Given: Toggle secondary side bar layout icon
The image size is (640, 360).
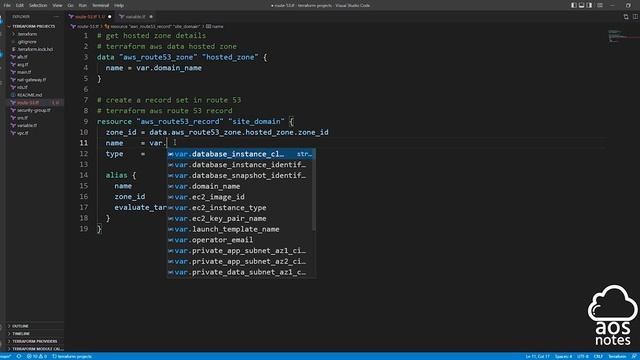Looking at the screenshot, I should click(x=589, y=5).
